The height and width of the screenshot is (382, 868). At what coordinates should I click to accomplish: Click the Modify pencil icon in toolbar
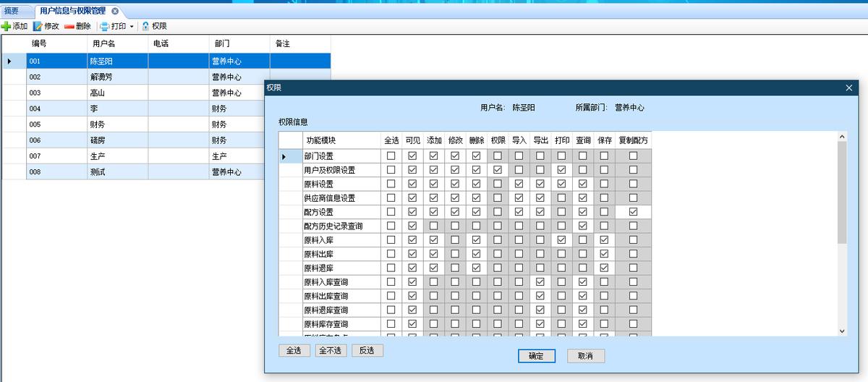pyautogui.click(x=38, y=26)
